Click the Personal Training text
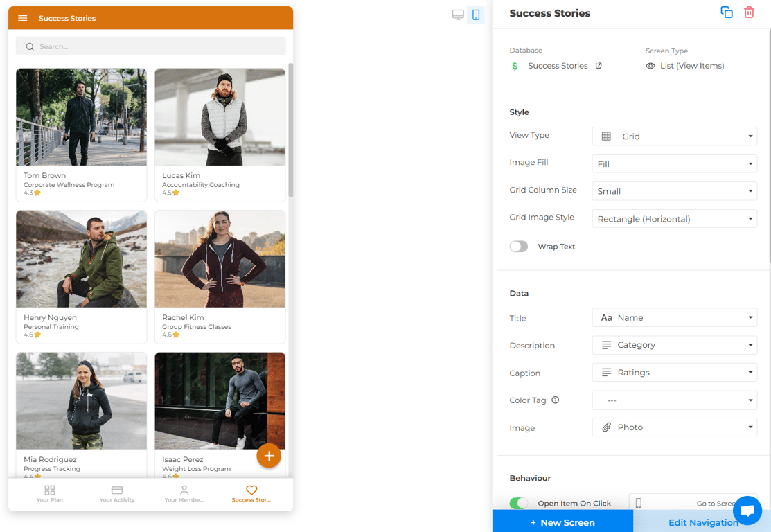 [x=51, y=327]
